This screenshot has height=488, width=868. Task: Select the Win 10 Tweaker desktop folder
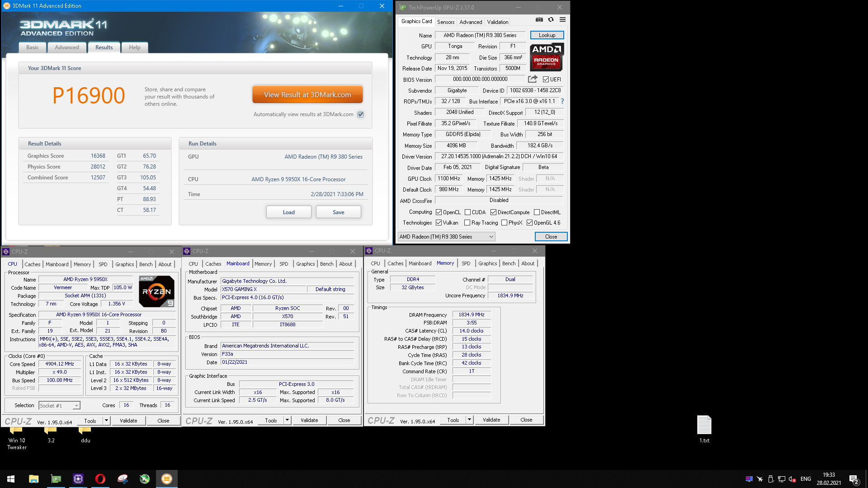point(17,439)
